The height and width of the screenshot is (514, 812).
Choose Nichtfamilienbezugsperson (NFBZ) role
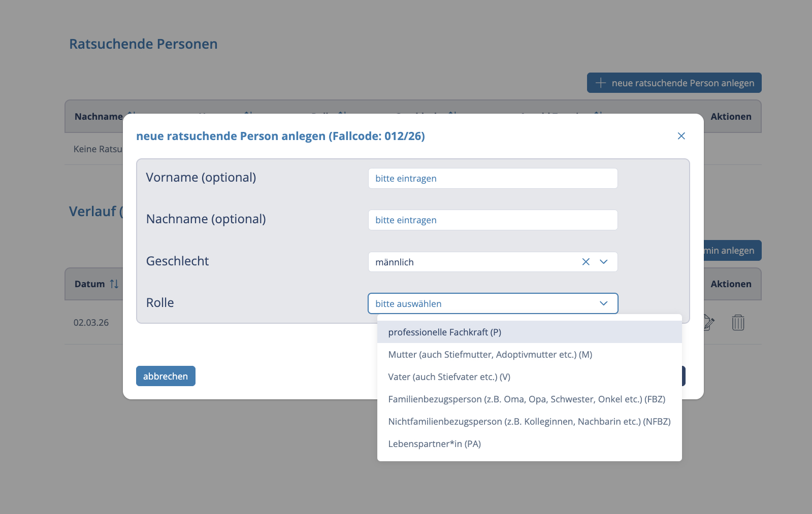(529, 422)
